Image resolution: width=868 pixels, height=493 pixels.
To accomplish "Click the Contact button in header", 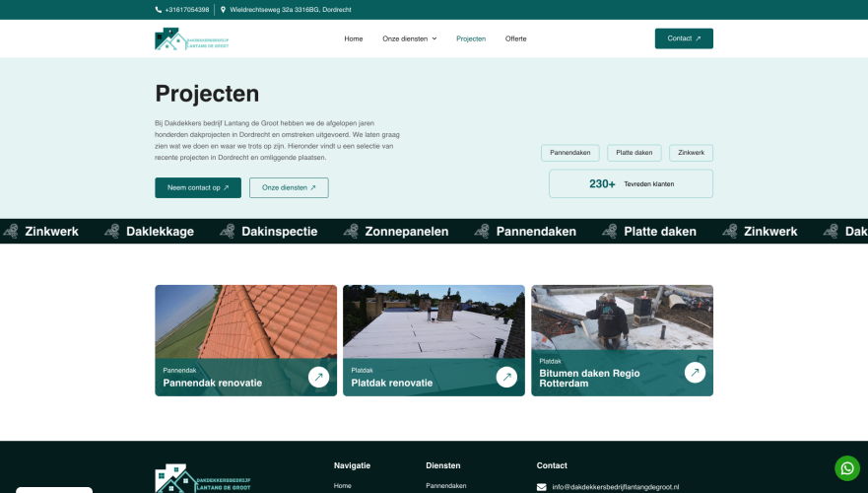I will (684, 38).
